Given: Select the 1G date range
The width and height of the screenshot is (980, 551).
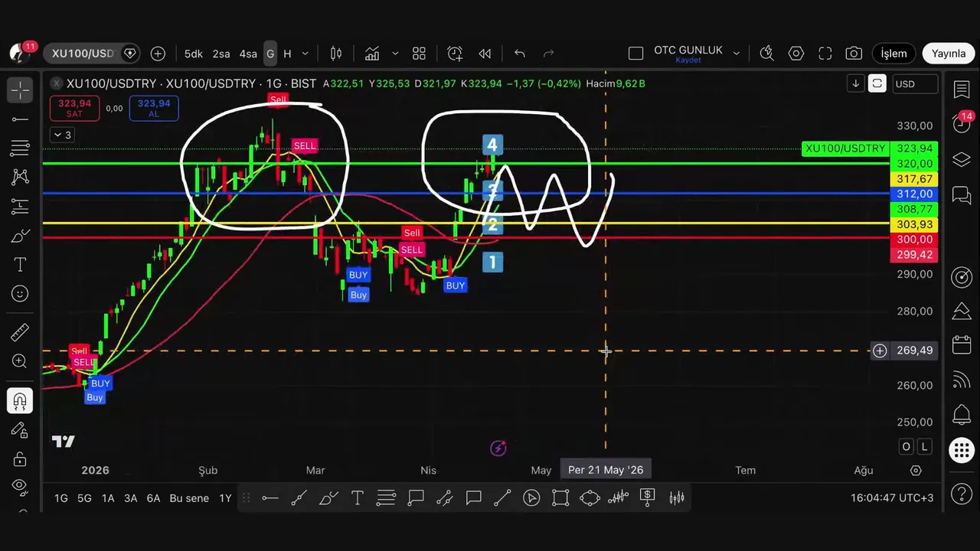Looking at the screenshot, I should (61, 498).
